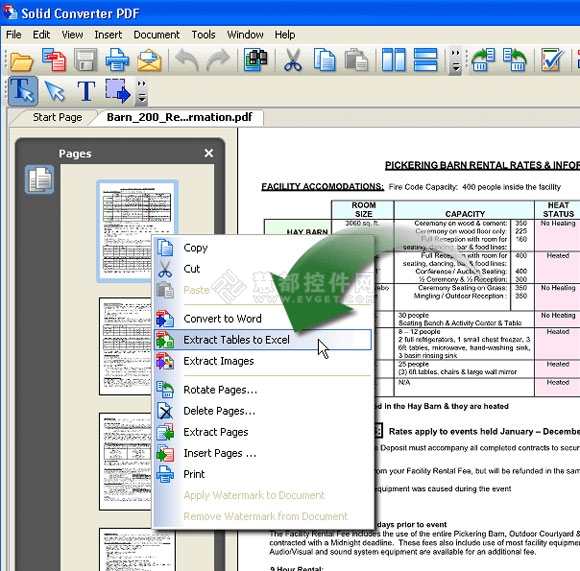This screenshot has height=571, width=580.
Task: Select the Text T tool
Action: tap(86, 91)
